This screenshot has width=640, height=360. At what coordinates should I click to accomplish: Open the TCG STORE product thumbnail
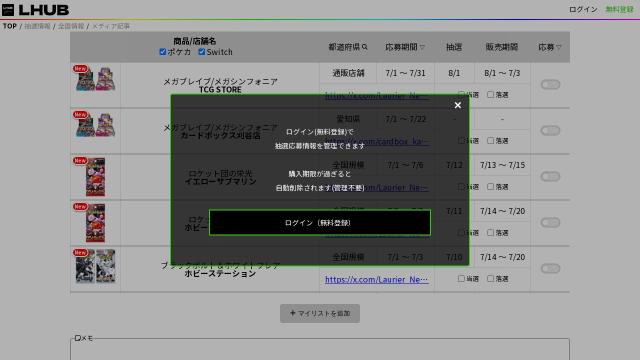[96, 78]
